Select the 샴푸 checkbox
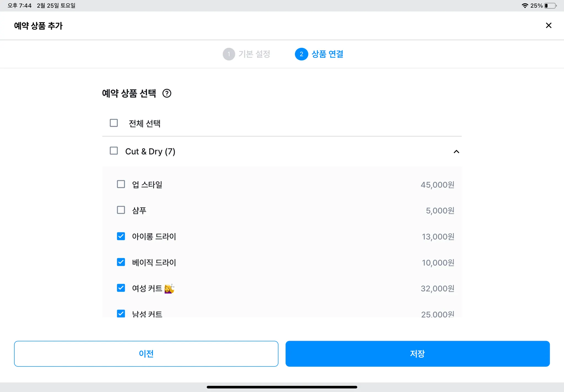 coord(121,210)
